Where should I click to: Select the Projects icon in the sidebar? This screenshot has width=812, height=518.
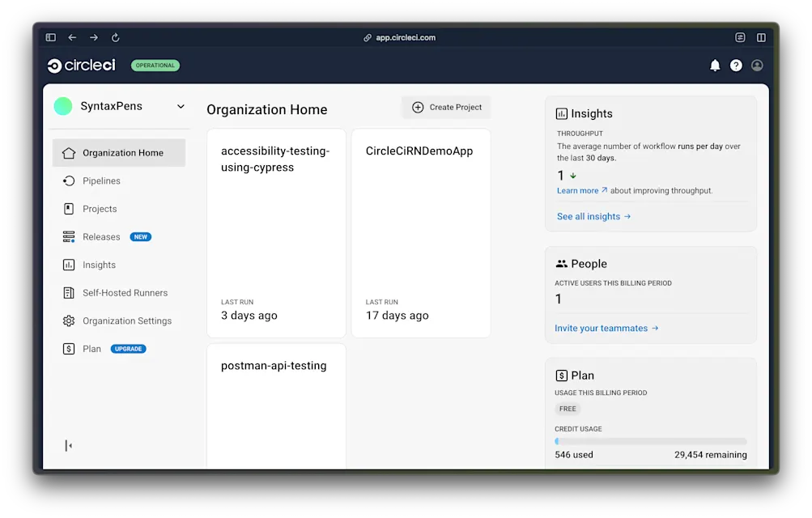[x=69, y=208]
